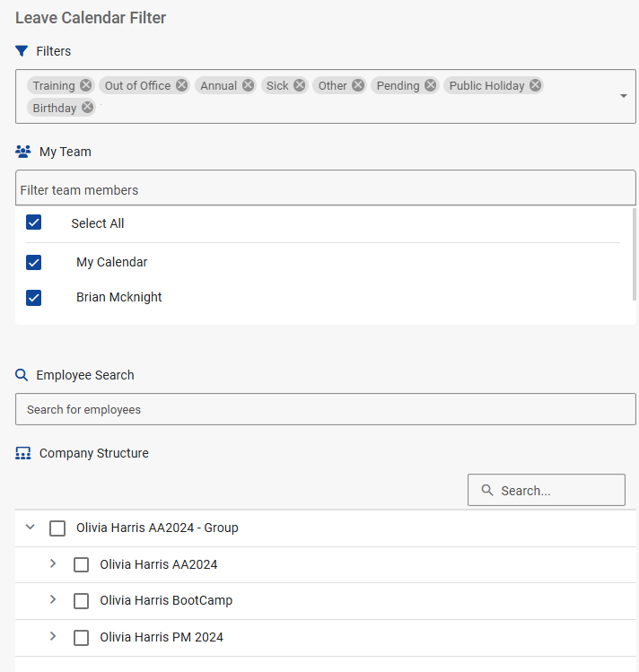Remove the Training filter chip
This screenshot has width=639, height=672.
(x=85, y=85)
